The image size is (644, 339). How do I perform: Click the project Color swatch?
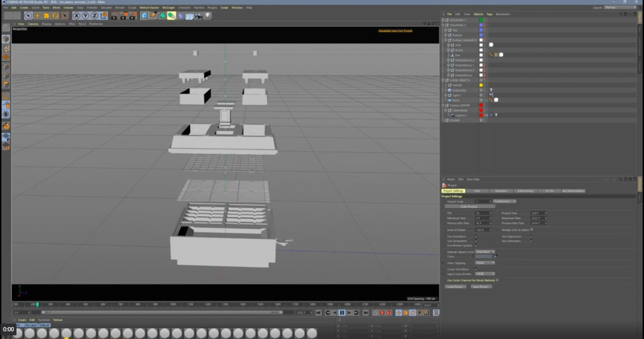click(x=483, y=256)
